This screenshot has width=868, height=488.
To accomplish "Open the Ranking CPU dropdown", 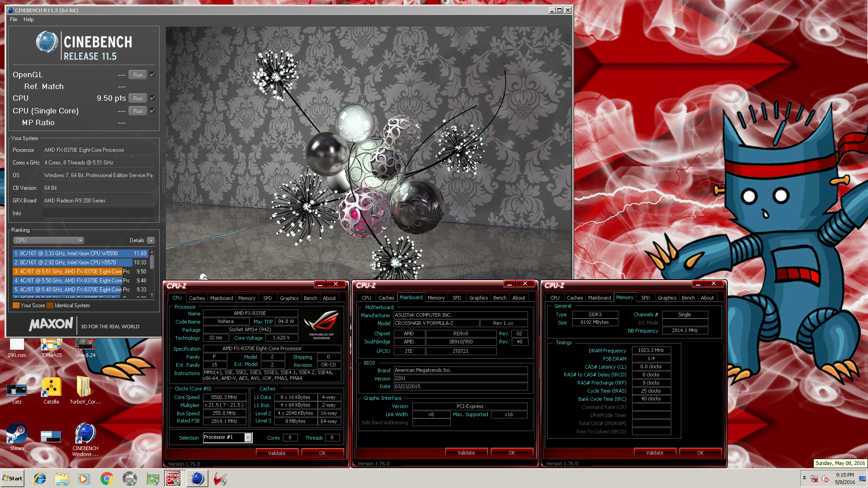I will pos(48,240).
